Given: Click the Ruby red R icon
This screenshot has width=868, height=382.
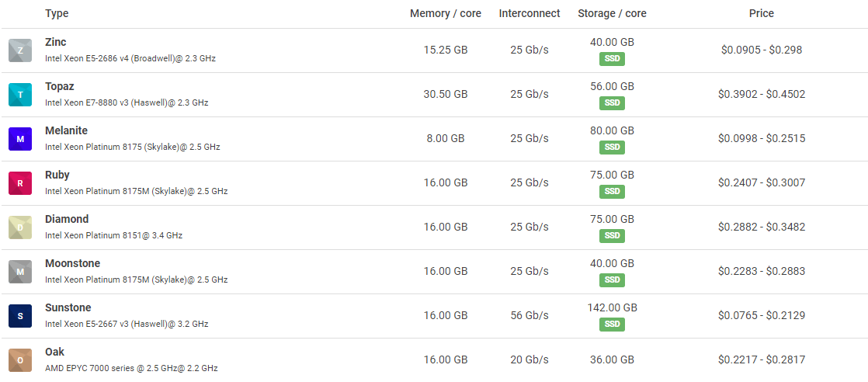Looking at the screenshot, I should click(x=20, y=183).
